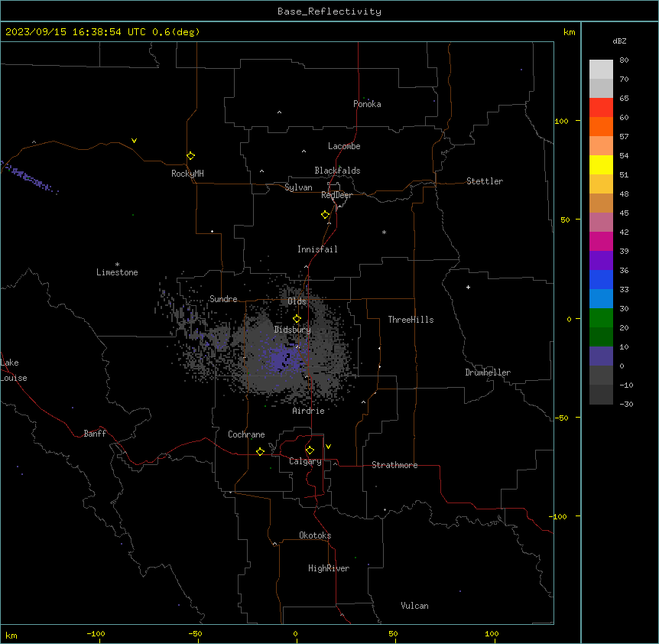Select the yellow diamond marker below Cochrane
The image size is (659, 644).
pos(260,451)
